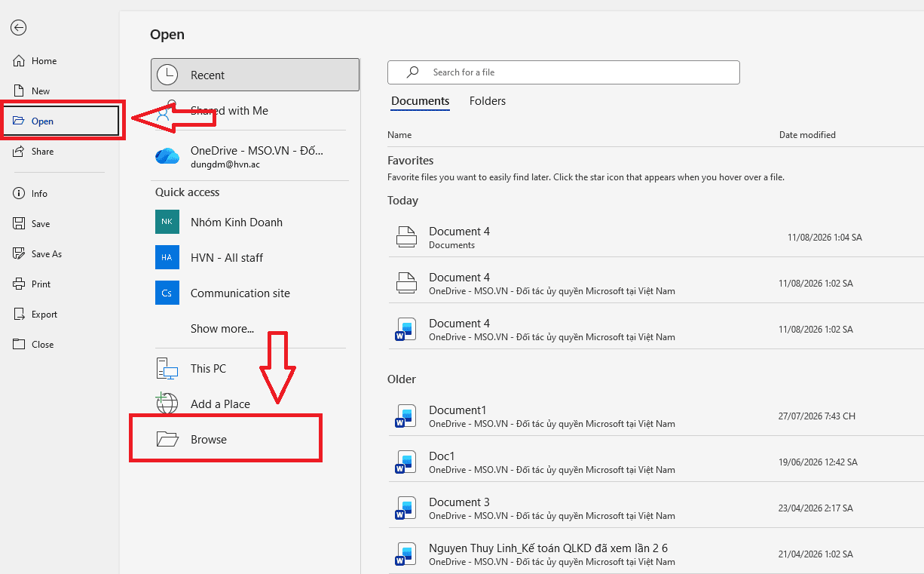Click the New blank page icon
Screen dimensions: 924x574
pos(19,91)
